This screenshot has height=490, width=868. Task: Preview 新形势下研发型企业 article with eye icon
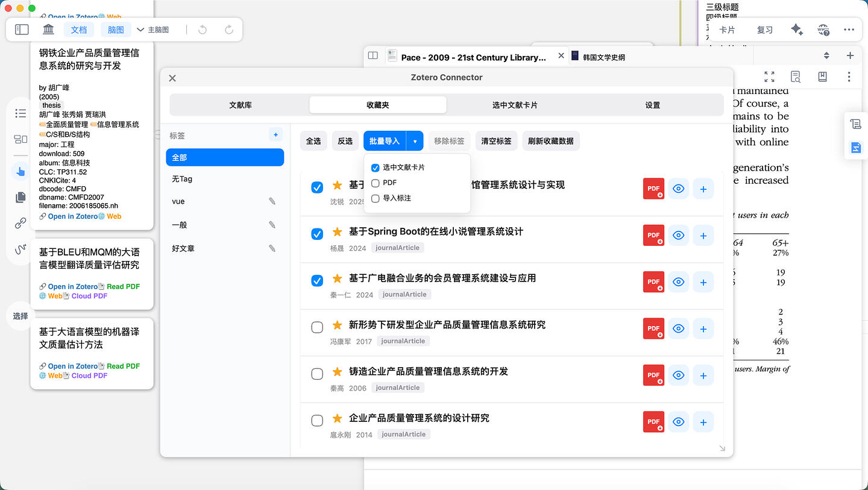click(678, 328)
